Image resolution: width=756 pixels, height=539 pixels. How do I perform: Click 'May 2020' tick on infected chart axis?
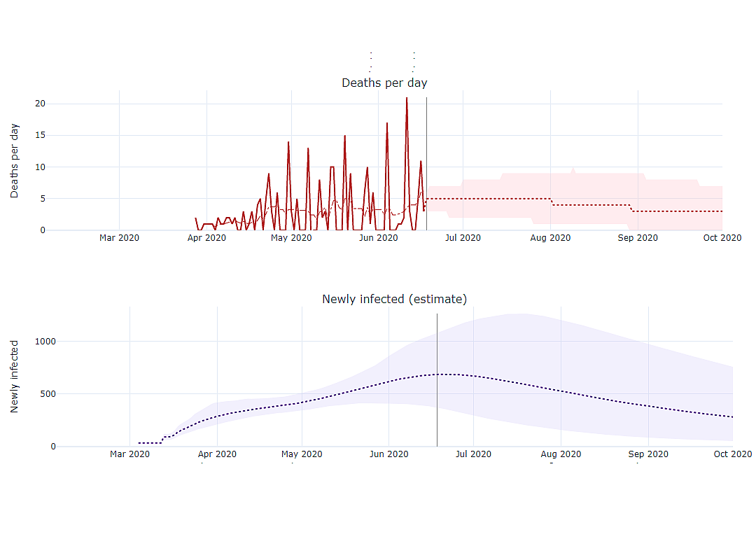(302, 454)
